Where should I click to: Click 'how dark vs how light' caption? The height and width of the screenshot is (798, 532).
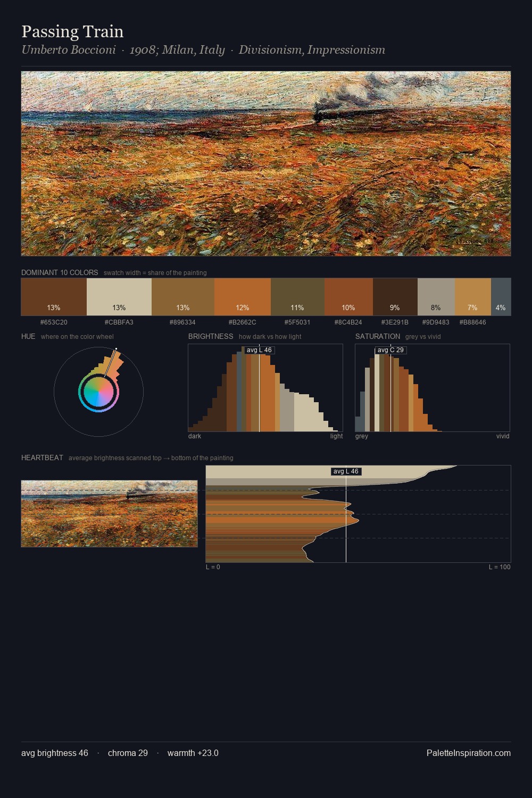coord(270,337)
